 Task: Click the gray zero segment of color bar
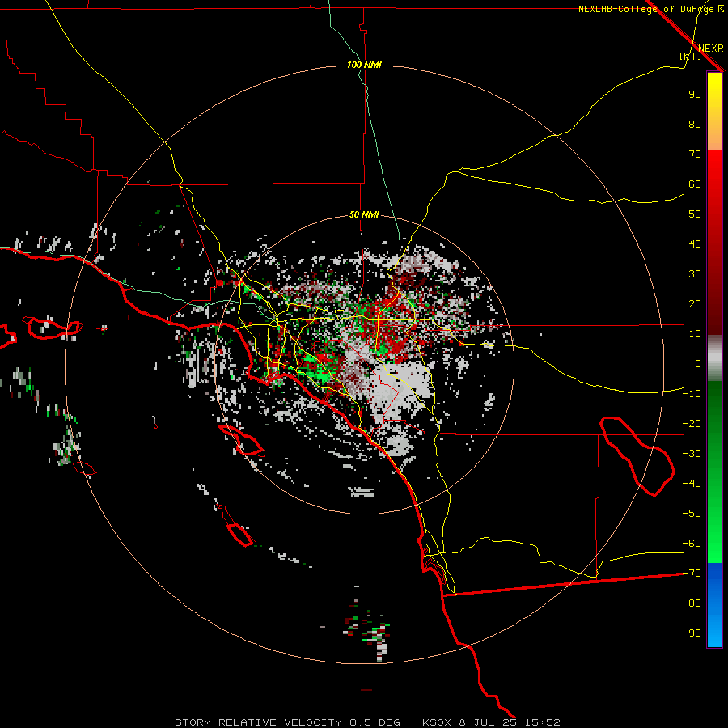714,358
